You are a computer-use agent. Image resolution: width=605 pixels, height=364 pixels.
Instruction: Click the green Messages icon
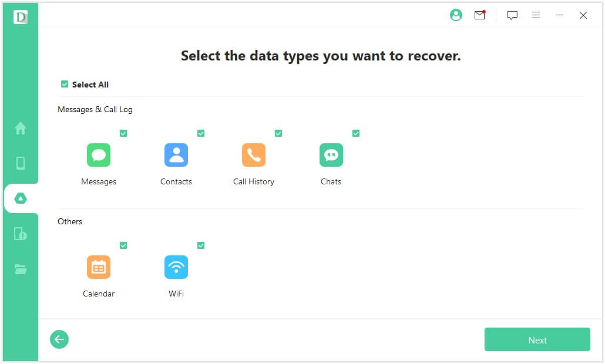(x=99, y=155)
